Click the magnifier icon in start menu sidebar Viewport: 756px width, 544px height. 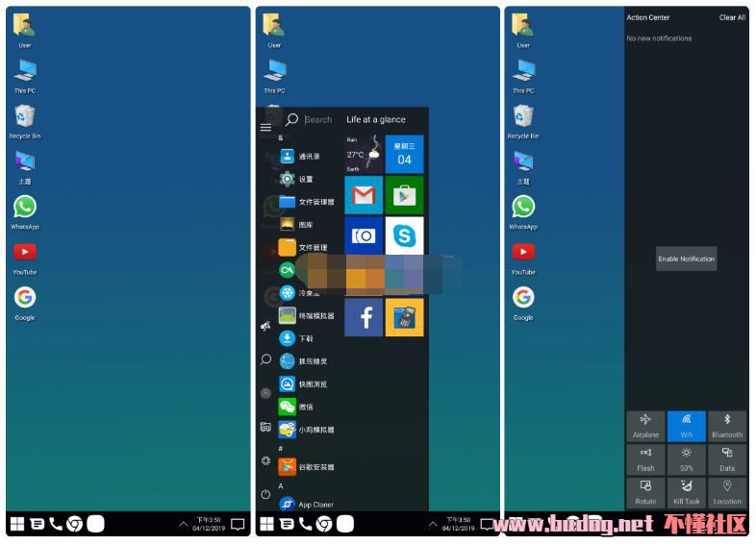265,359
